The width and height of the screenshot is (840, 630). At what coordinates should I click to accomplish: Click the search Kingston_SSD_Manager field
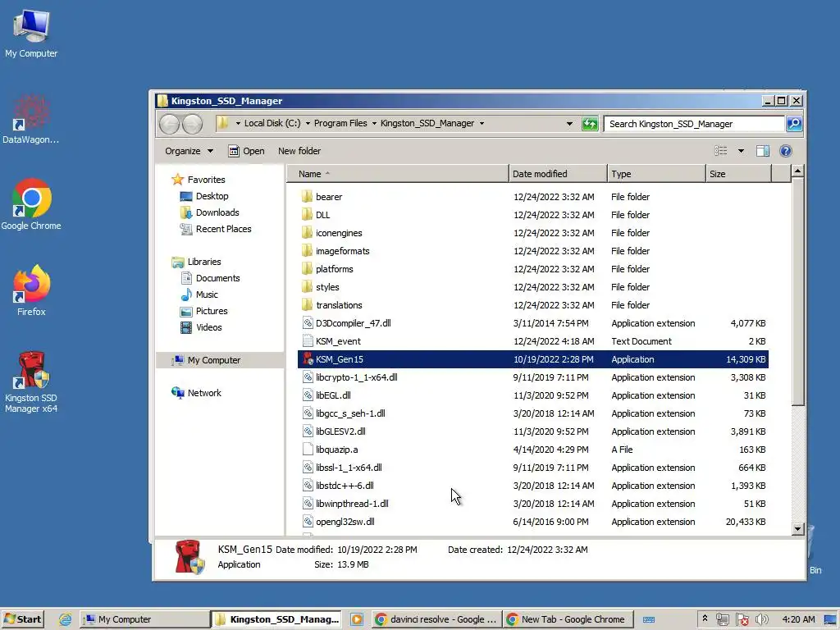(694, 124)
